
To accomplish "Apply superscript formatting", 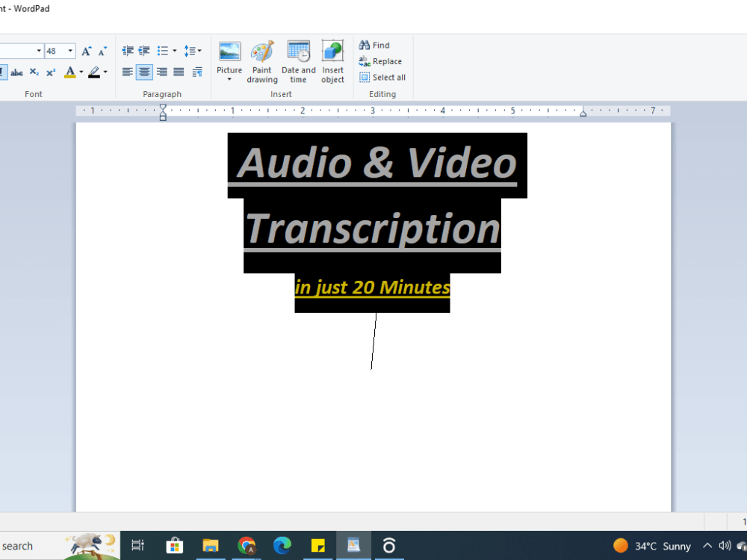I will (x=52, y=72).
